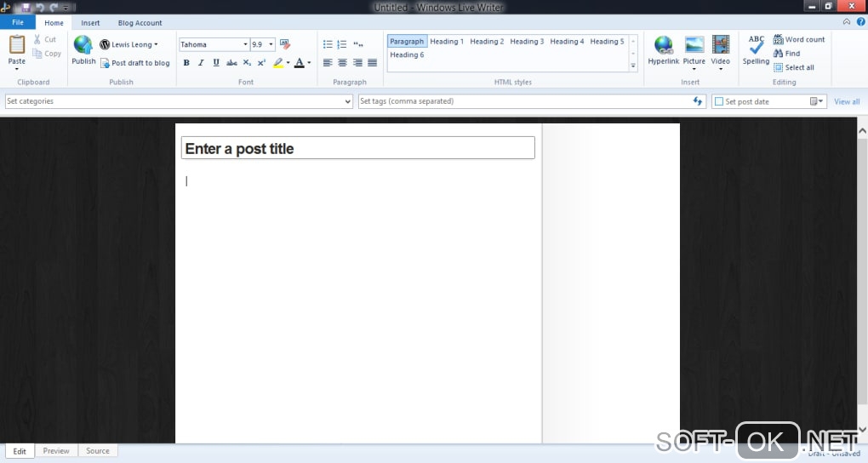The width and height of the screenshot is (868, 463).
Task: Apply superscript formatting
Action: [x=261, y=63]
